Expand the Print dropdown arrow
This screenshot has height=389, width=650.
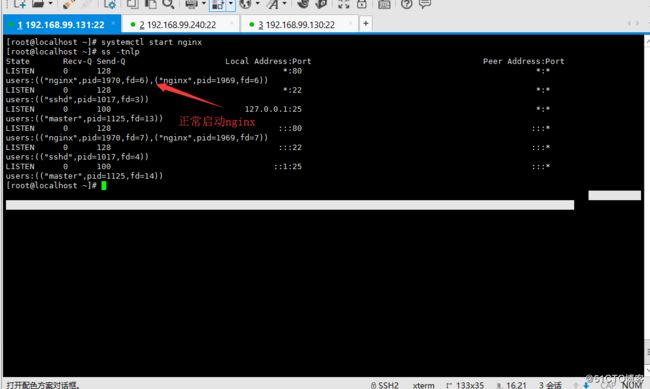[x=204, y=4]
